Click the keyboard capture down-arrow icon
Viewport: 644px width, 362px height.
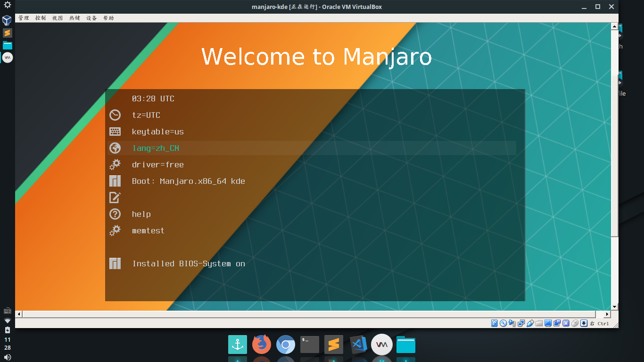click(584, 323)
